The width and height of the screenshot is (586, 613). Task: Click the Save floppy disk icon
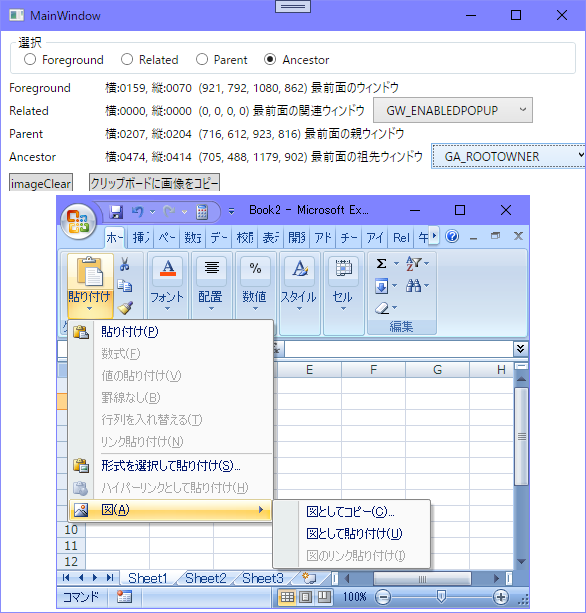tap(116, 212)
